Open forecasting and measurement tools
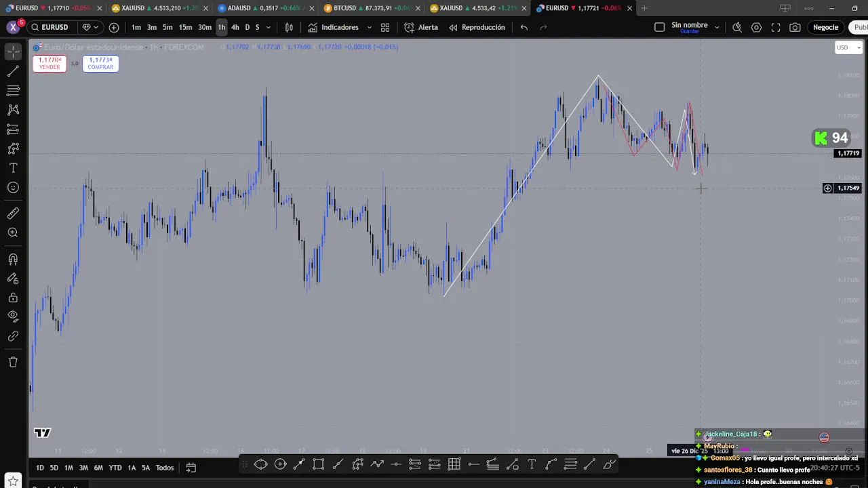Screen dimensions: 868x488 coord(13,129)
